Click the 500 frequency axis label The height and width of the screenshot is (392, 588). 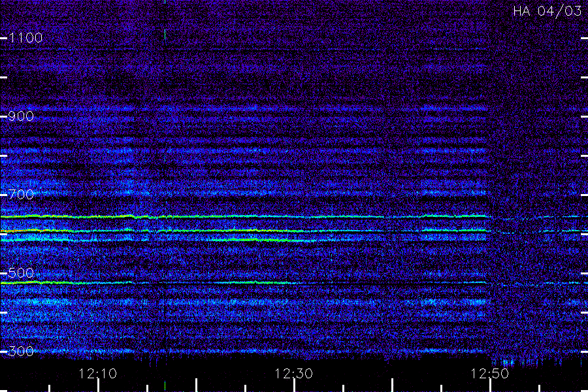point(21,273)
